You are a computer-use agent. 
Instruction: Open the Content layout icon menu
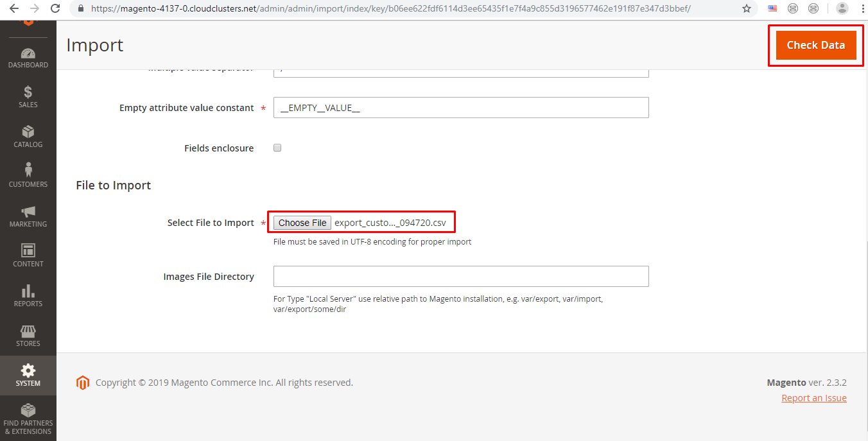coord(28,255)
